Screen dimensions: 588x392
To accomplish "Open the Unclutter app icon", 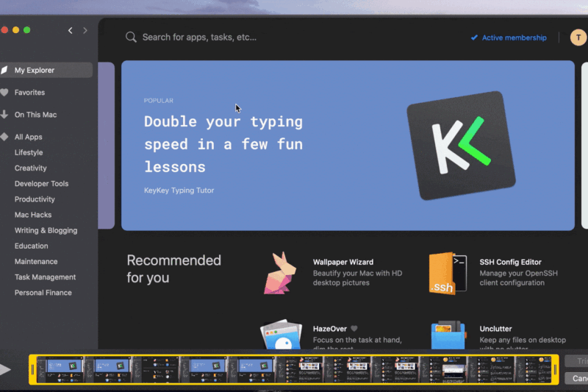I will (448, 335).
